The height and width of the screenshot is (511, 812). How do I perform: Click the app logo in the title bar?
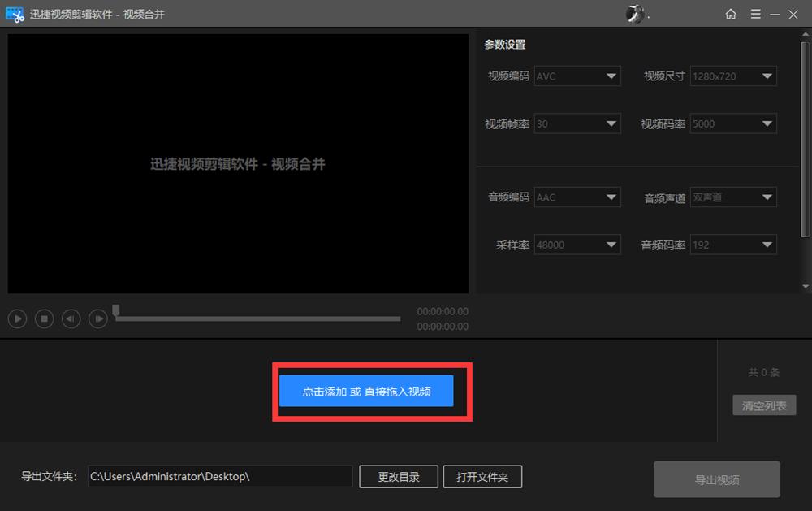click(x=13, y=14)
